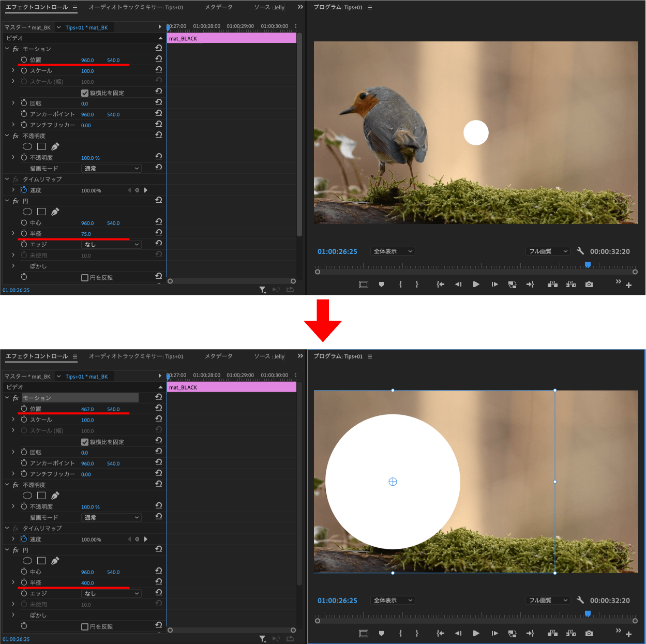Collapse the 不透明度 section in lower panel
The image size is (646, 644).
(7, 485)
